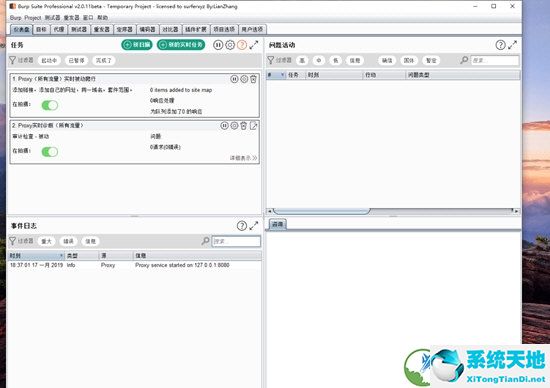
Task: Open the Project menu
Action: click(33, 18)
